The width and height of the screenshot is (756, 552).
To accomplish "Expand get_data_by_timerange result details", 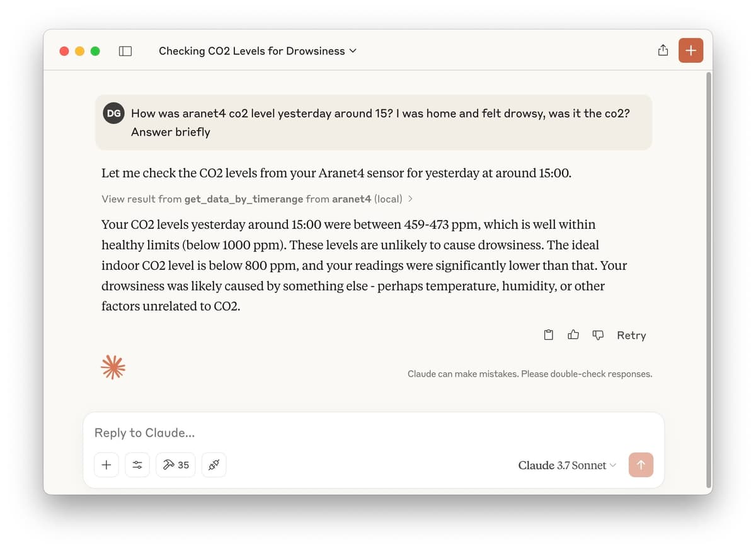I will tap(257, 198).
